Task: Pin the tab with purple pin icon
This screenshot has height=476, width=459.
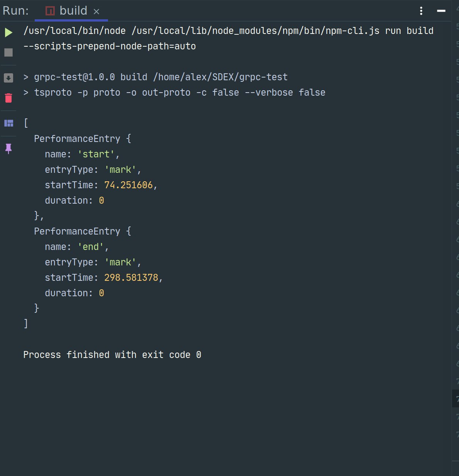Action: 8,149
